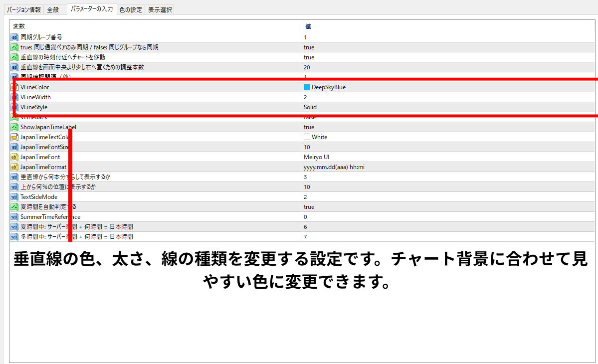Click the integer icon beside 同期グループ番号
Screen dimensions: 598x364
pyautogui.click(x=14, y=37)
